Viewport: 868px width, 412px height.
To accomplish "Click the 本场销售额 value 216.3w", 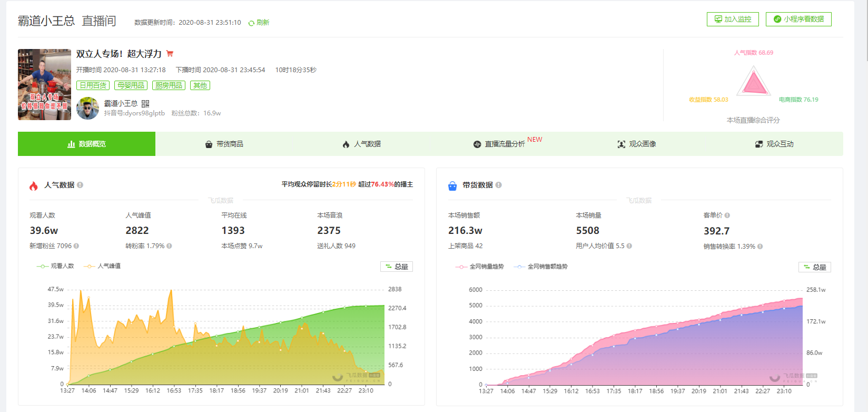I will (465, 231).
